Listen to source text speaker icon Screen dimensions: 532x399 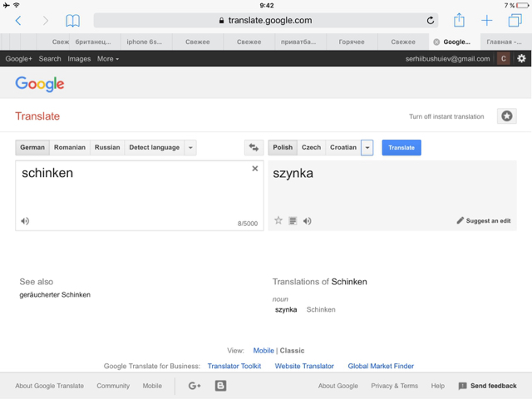click(x=25, y=221)
